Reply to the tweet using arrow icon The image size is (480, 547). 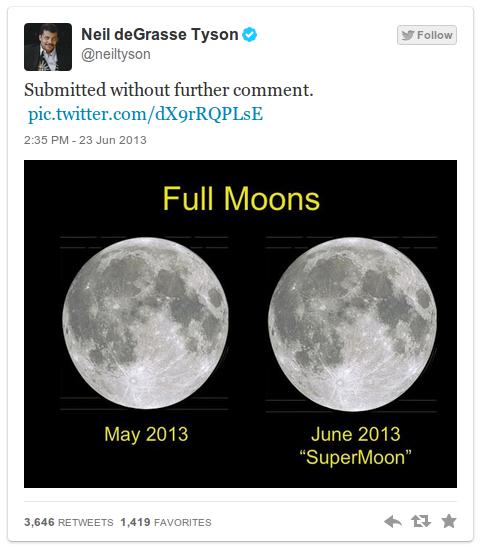[393, 522]
